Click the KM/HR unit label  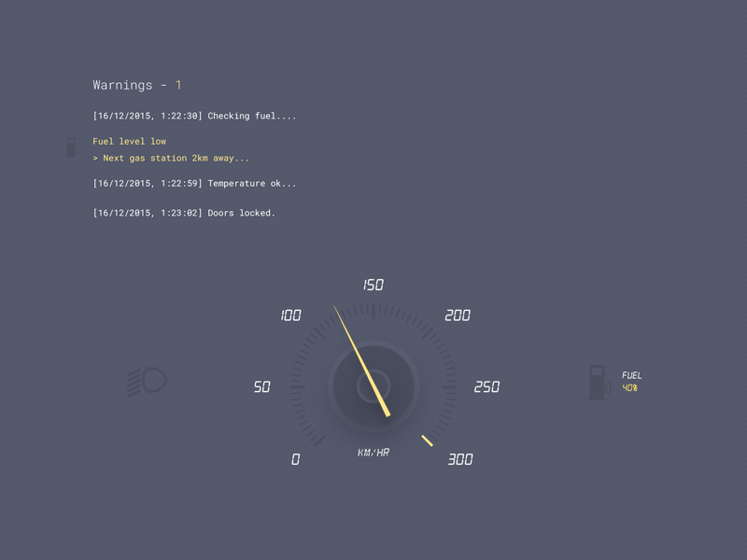click(x=373, y=453)
